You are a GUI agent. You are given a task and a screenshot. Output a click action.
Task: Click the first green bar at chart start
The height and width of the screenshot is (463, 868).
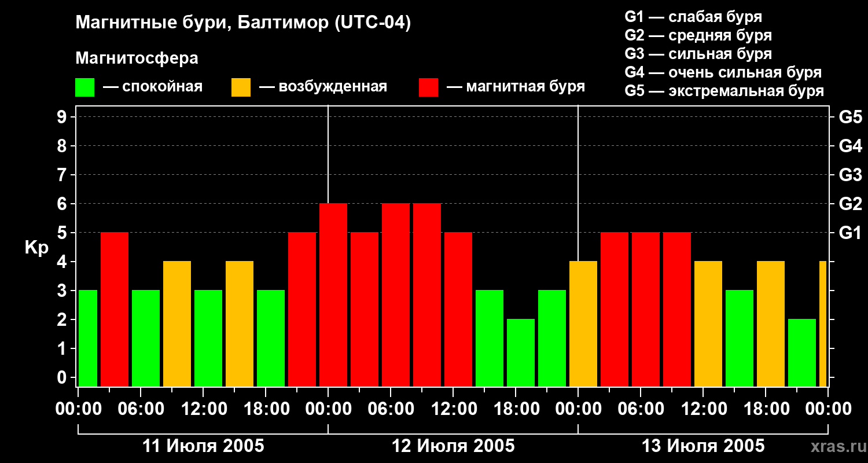87,339
